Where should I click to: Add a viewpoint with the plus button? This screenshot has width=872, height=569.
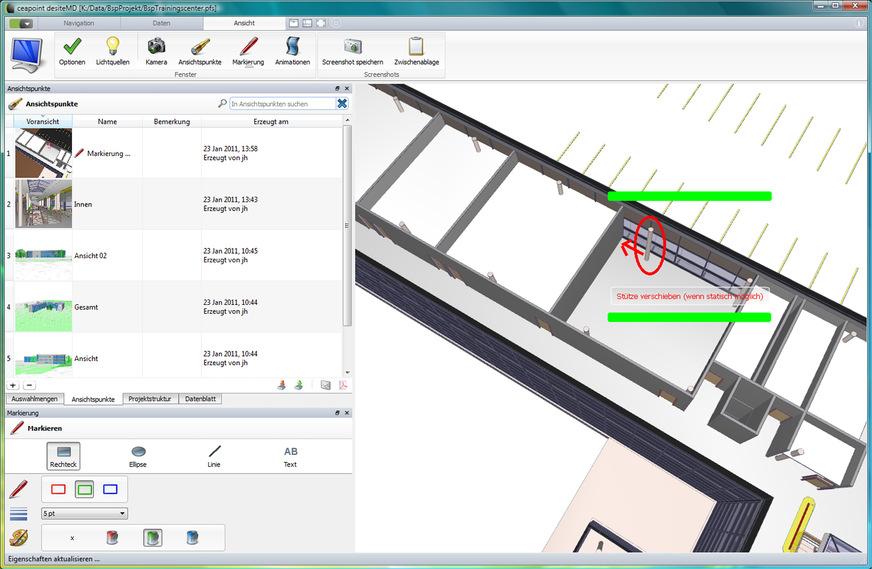point(14,385)
